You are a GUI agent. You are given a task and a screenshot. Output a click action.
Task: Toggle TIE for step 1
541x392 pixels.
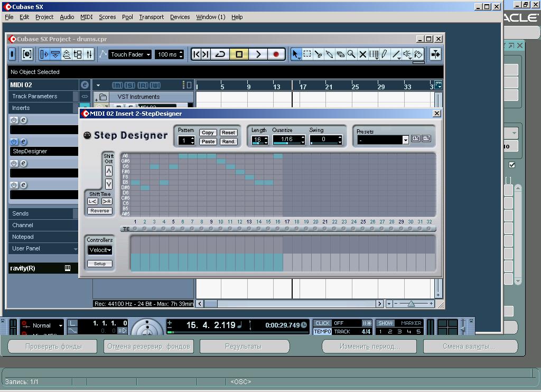pos(135,229)
